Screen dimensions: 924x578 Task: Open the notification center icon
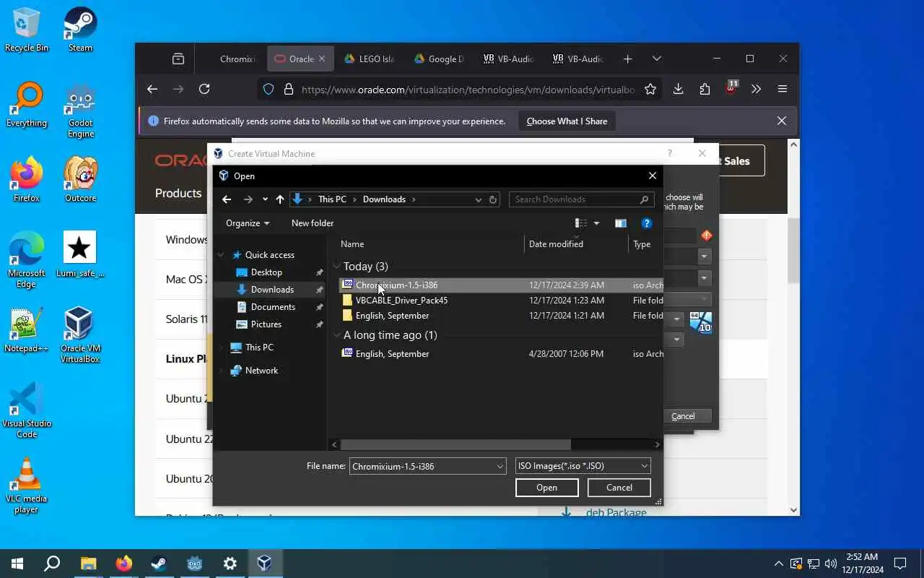pyautogui.click(x=900, y=564)
